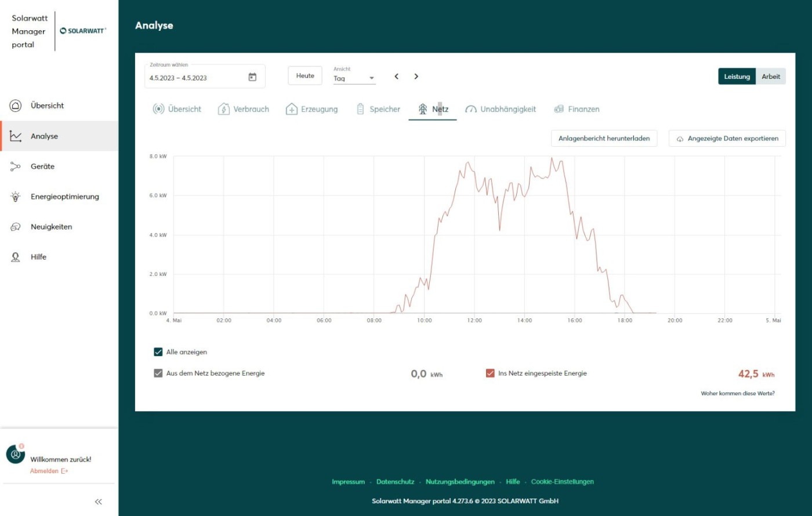Click the Hilfe help icon in sidebar
The image size is (812, 516).
[x=16, y=257]
